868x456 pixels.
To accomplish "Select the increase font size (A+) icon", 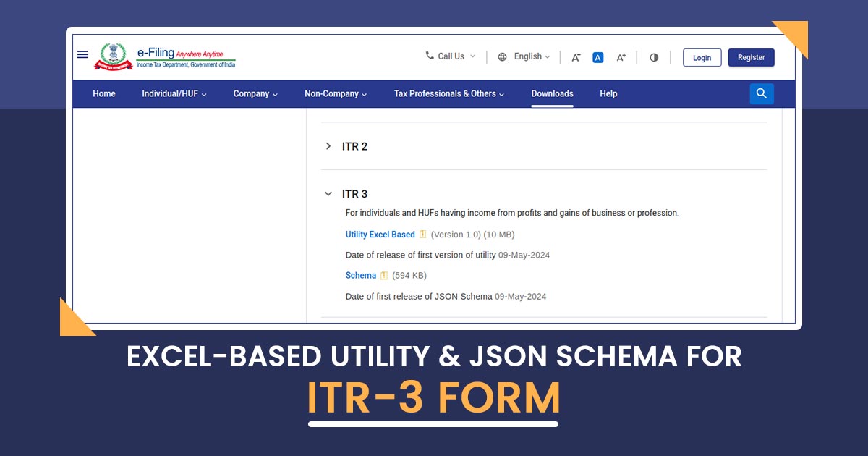I will tap(621, 56).
